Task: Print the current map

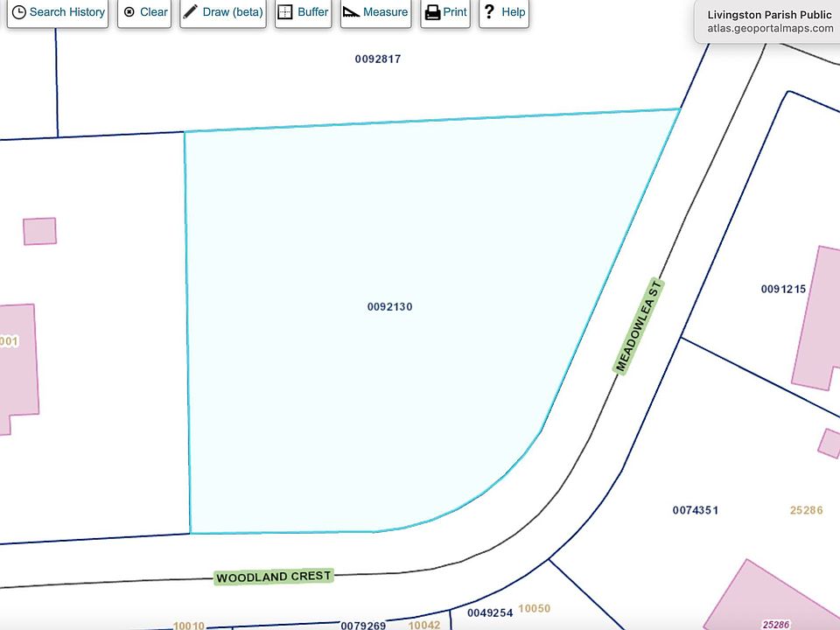Action: point(445,12)
